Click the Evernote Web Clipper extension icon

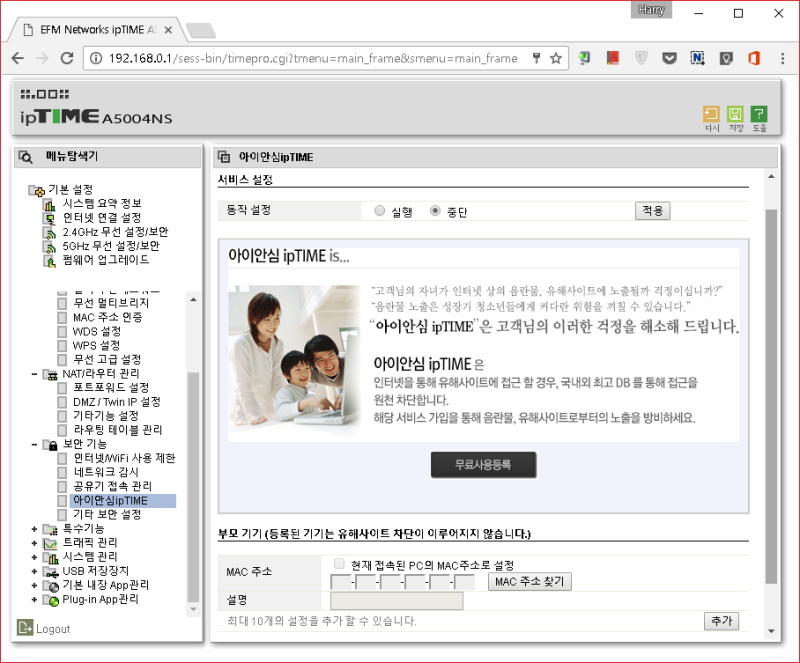[x=725, y=58]
